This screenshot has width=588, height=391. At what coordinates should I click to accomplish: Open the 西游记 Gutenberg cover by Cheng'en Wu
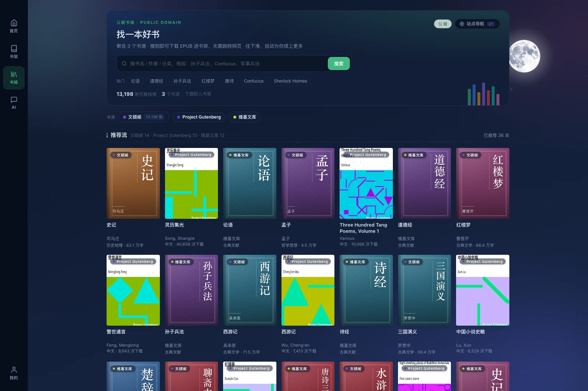coord(308,290)
